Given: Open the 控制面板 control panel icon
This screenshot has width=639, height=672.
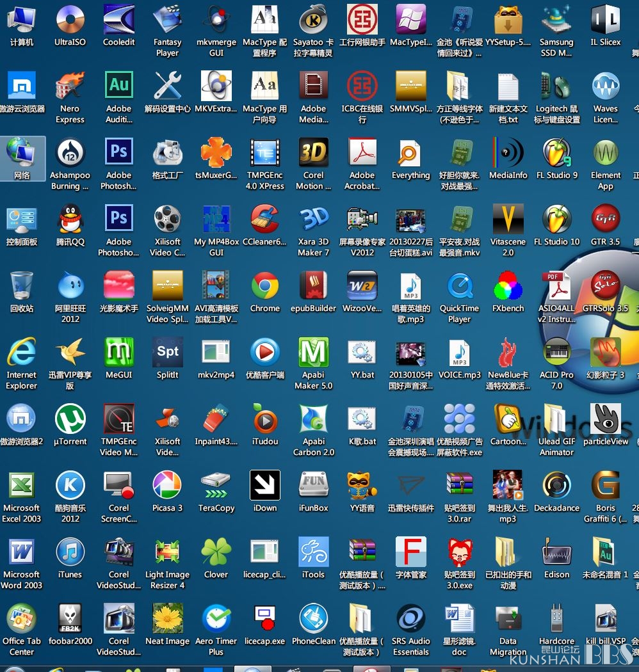Looking at the screenshot, I should pos(21,219).
